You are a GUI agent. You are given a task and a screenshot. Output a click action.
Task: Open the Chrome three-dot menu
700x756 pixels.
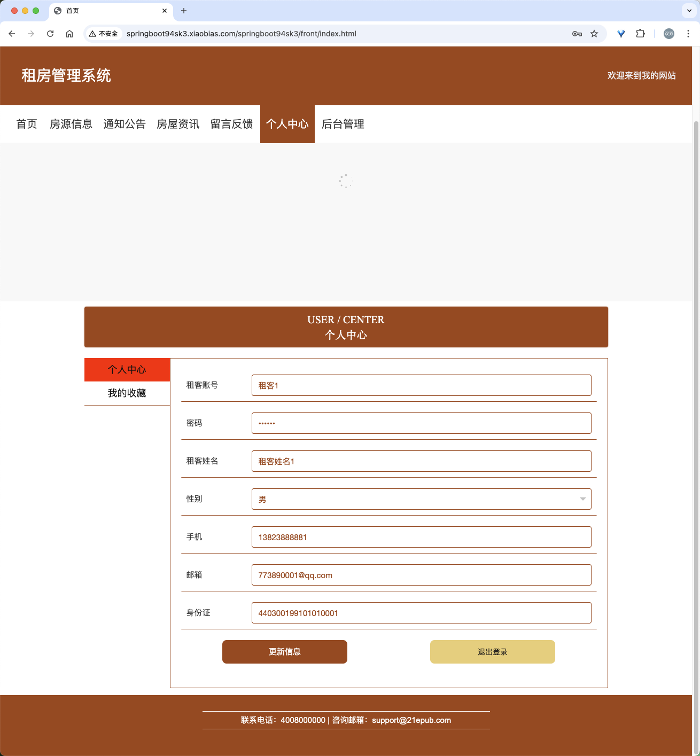[x=688, y=34]
